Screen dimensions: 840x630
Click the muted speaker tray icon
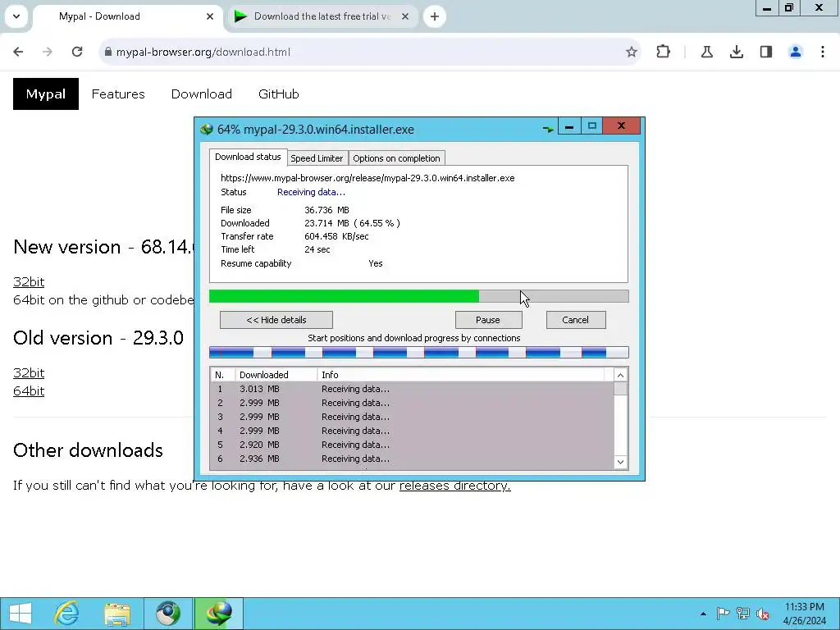click(x=763, y=614)
